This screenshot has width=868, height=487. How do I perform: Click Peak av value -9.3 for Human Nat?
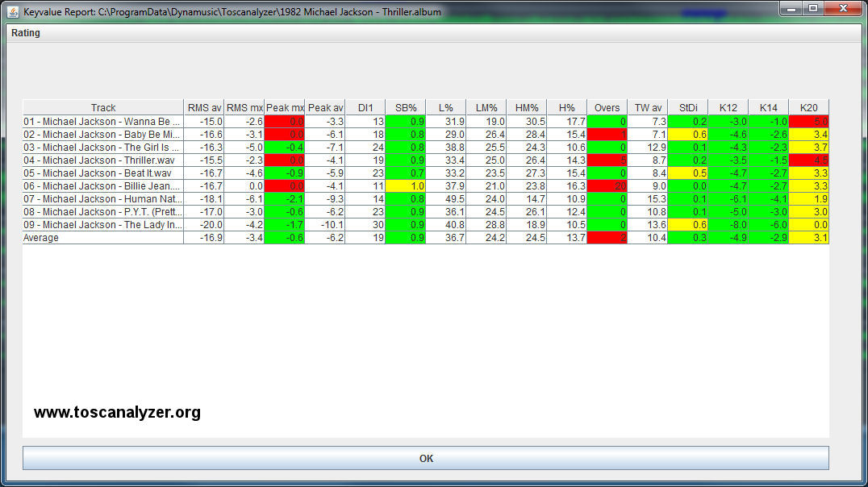pos(325,199)
